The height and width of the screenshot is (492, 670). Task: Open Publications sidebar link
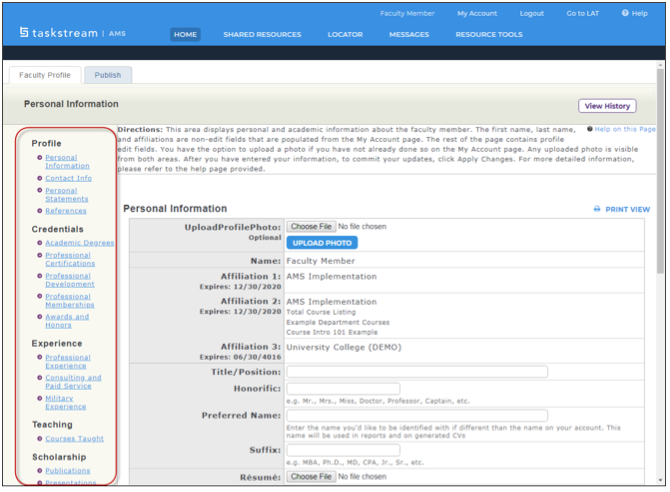(68, 471)
